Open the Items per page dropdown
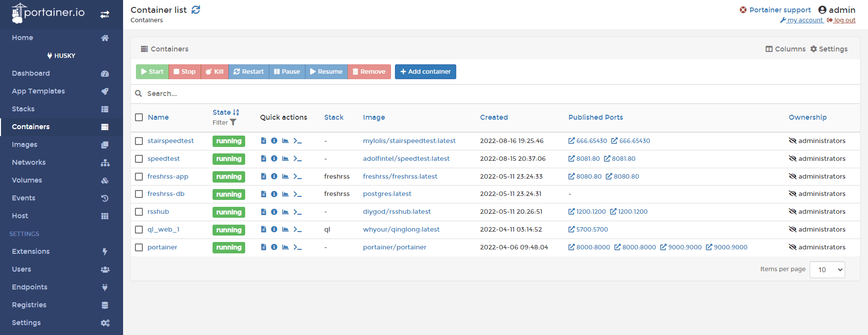The width and height of the screenshot is (868, 335). (x=827, y=270)
